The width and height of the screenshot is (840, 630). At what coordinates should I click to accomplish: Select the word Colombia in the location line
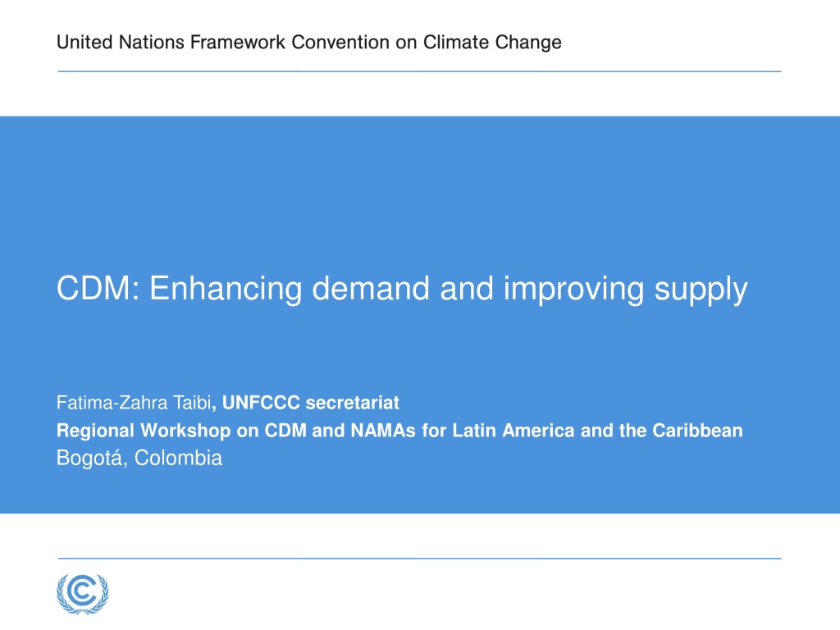point(178,458)
